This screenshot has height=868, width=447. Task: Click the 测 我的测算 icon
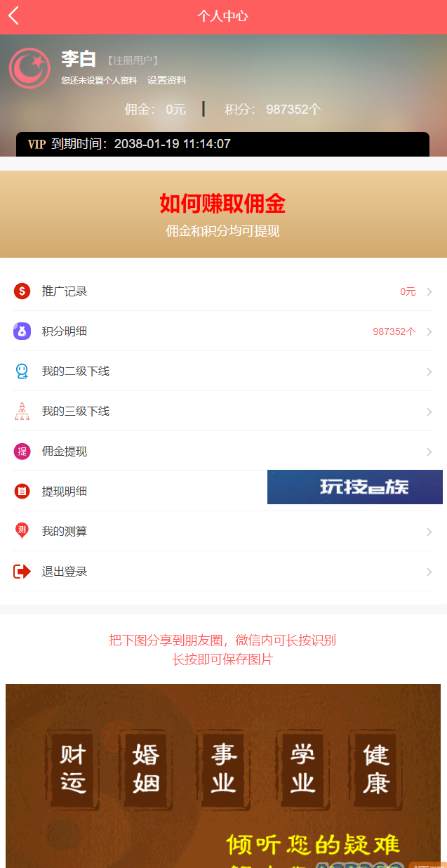(22, 531)
